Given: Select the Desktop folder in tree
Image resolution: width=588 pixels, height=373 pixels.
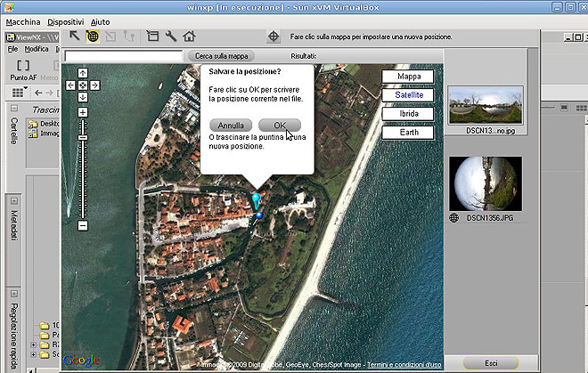Looking at the screenshot, I should [x=44, y=124].
